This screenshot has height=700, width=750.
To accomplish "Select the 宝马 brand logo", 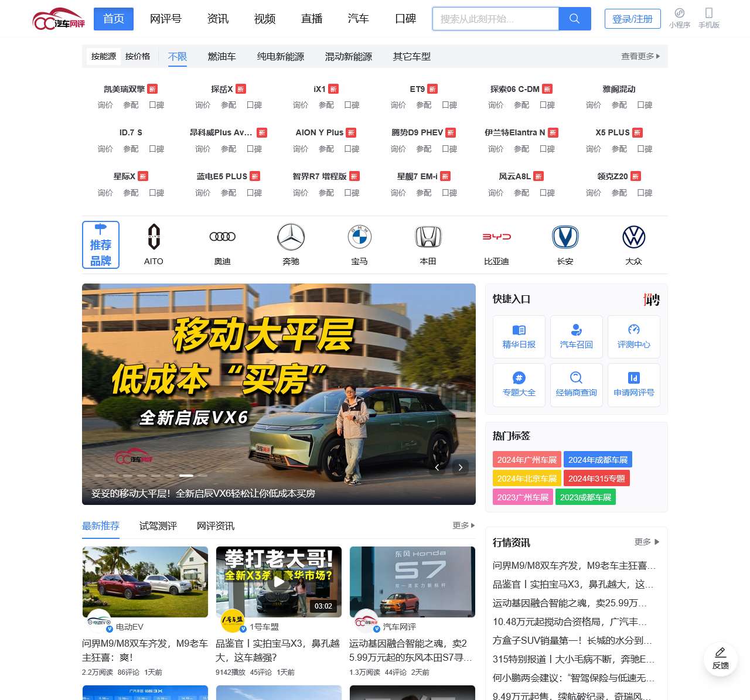I will coord(360,237).
